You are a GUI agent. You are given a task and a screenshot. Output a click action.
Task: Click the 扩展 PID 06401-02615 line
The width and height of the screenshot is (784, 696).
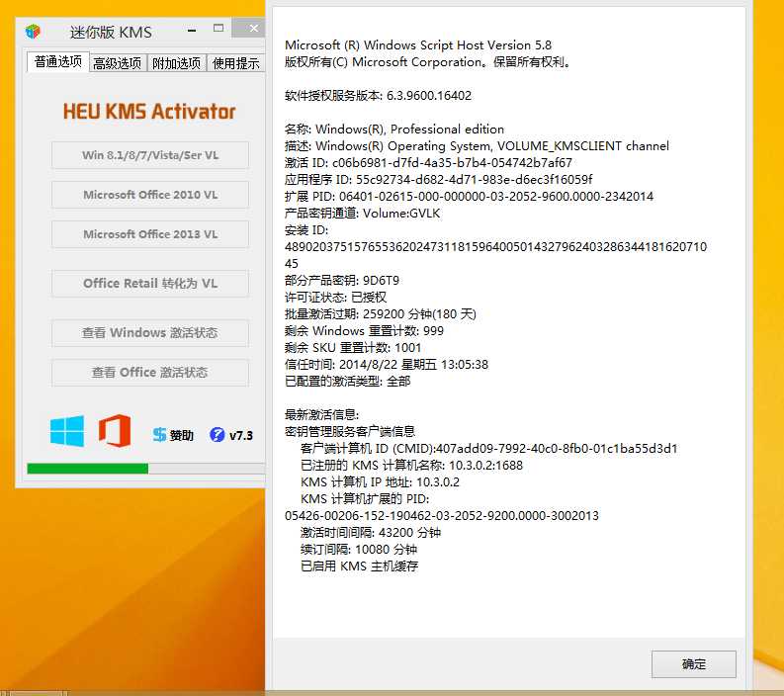pyautogui.click(x=469, y=196)
